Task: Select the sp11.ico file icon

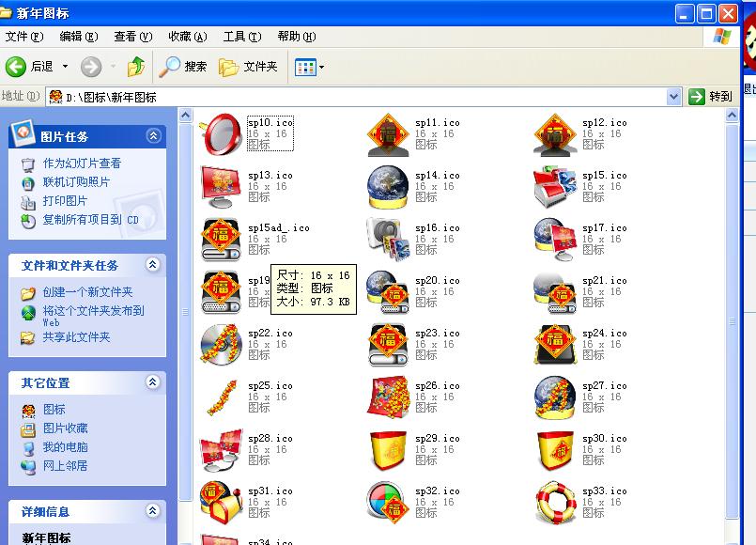Action: pos(388,134)
